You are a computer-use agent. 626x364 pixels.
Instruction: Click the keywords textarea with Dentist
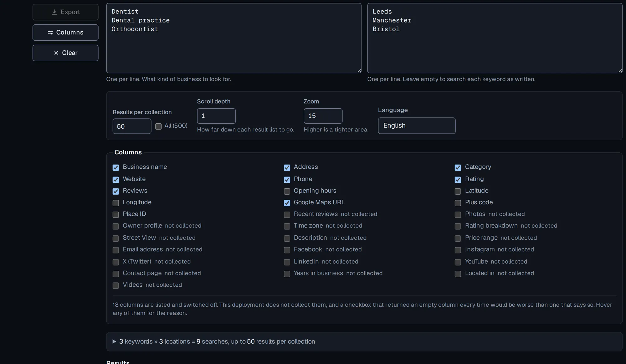pyautogui.click(x=234, y=38)
